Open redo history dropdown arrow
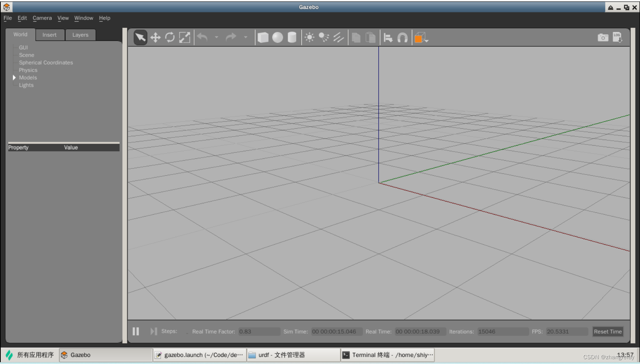 (x=245, y=37)
